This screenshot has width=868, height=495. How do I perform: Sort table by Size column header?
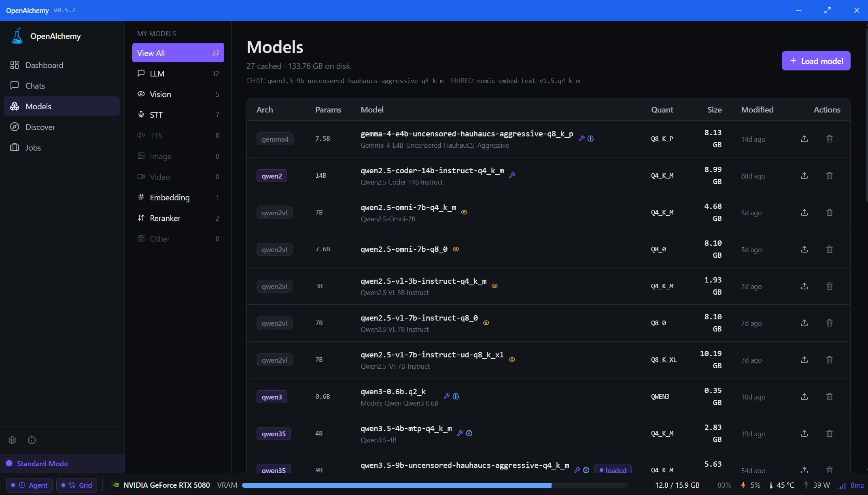tap(714, 110)
